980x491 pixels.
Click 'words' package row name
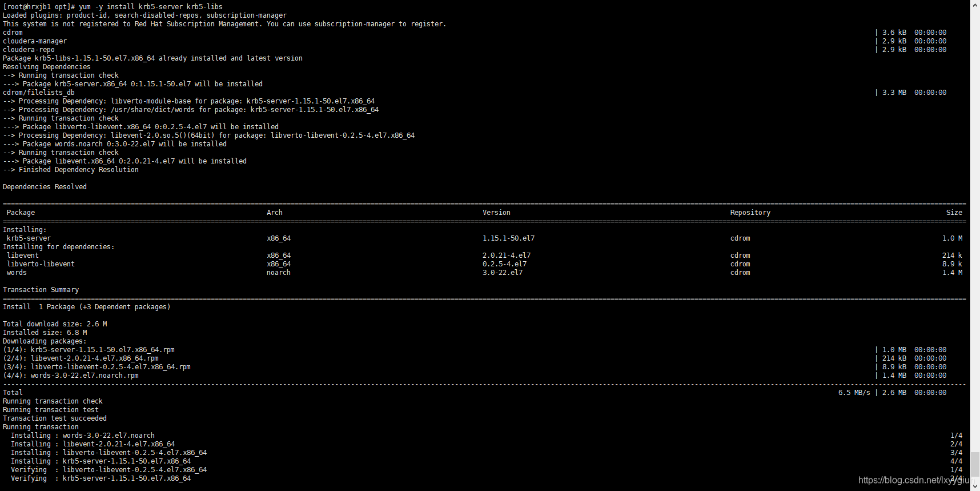click(17, 273)
